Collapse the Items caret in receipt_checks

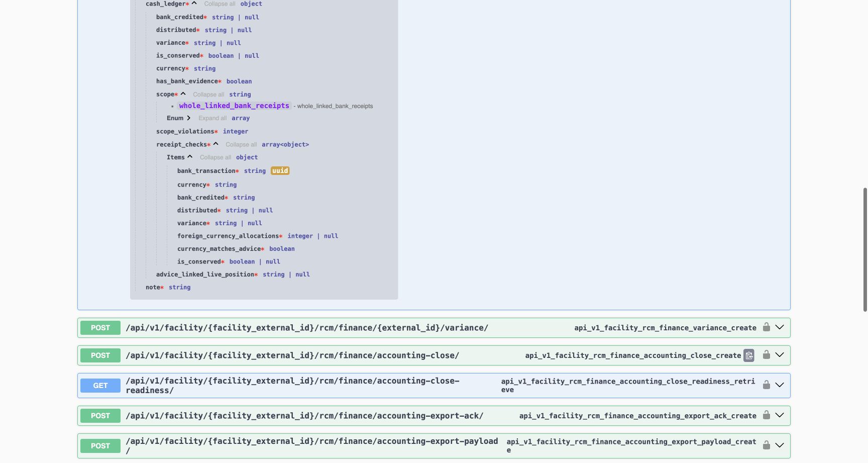pyautogui.click(x=190, y=157)
